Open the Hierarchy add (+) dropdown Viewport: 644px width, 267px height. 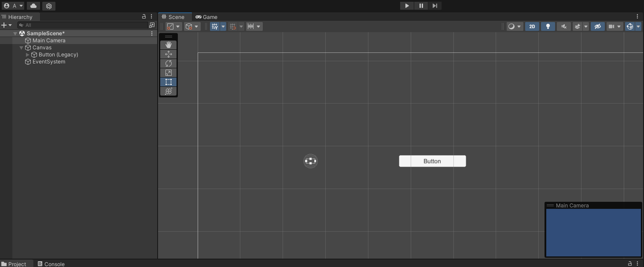point(7,25)
